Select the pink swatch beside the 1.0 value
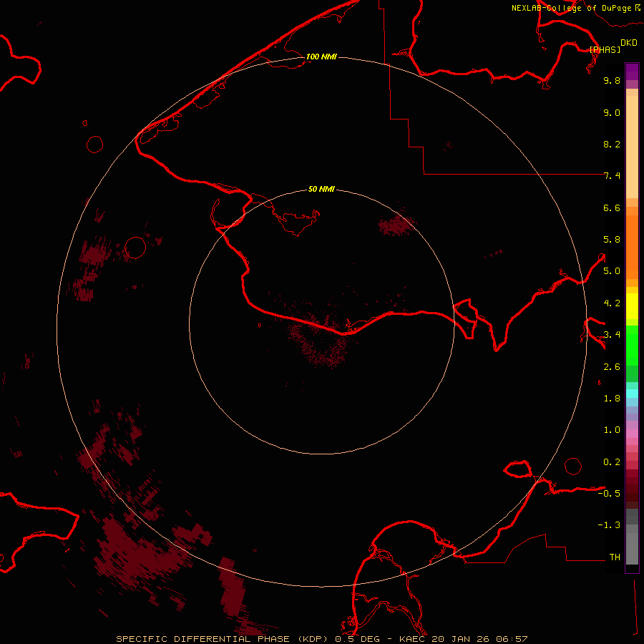This screenshot has height=644, width=644. (x=632, y=429)
